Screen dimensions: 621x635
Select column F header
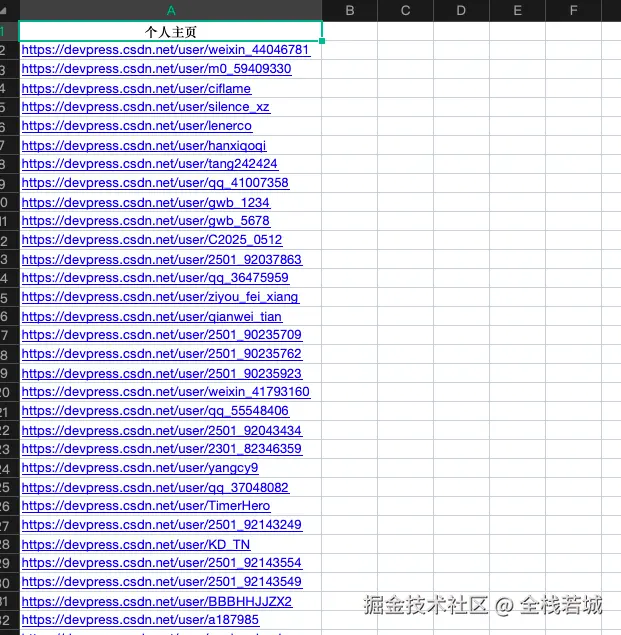pos(573,11)
